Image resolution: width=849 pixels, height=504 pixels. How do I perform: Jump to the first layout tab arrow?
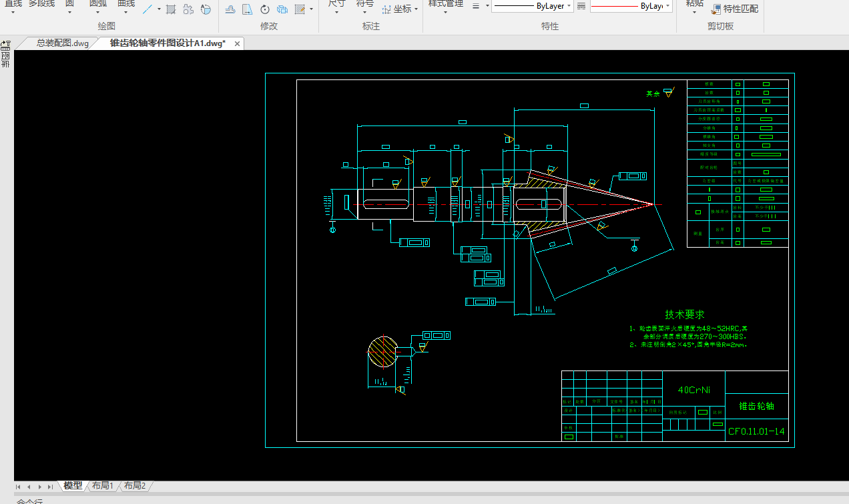(x=19, y=487)
